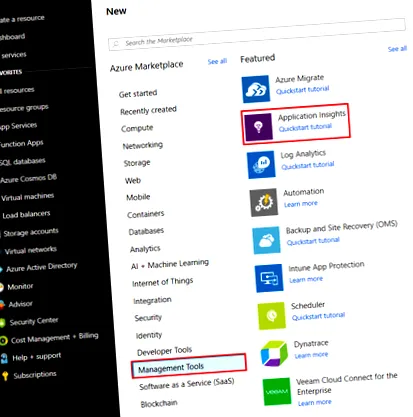413x417 pixels.
Task: Open Advisor in sidebar
Action: click(x=20, y=304)
